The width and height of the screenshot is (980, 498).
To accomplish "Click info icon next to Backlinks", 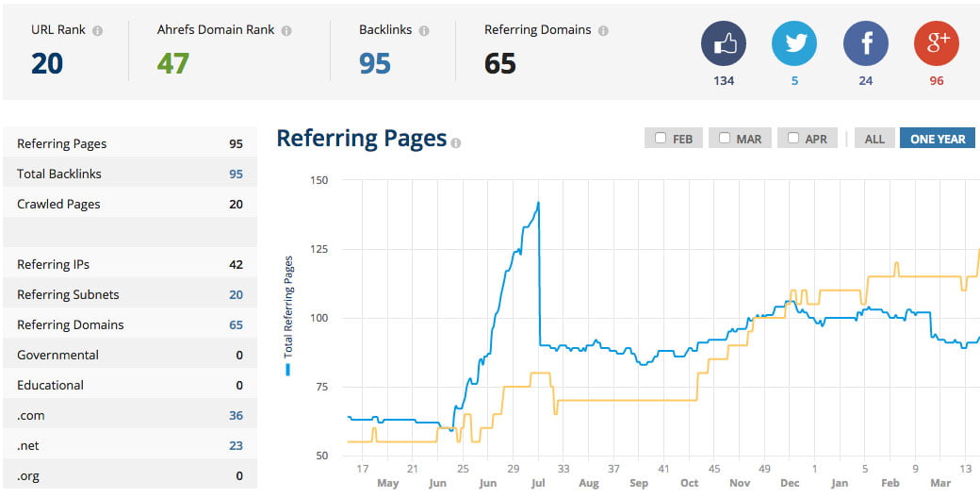I will click(x=424, y=30).
